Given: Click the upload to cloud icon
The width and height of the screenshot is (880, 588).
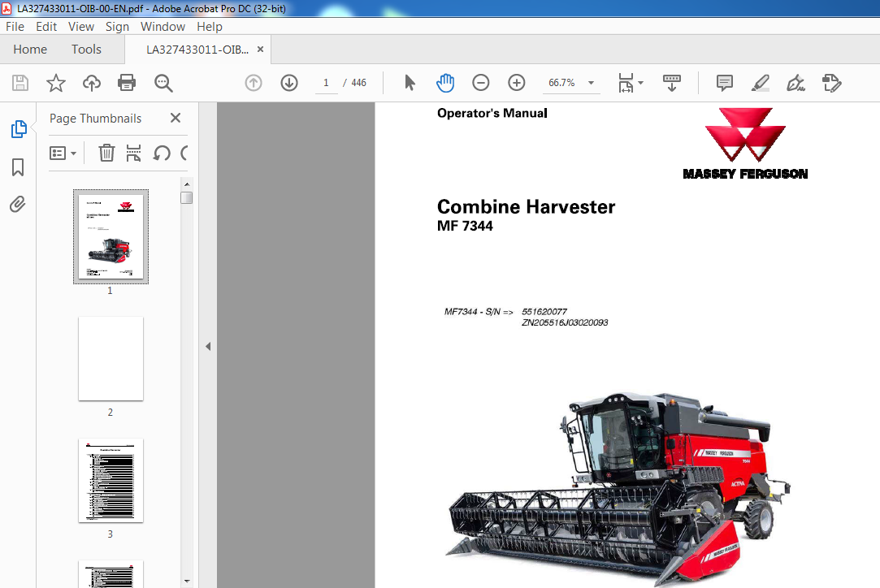Looking at the screenshot, I should tap(92, 83).
